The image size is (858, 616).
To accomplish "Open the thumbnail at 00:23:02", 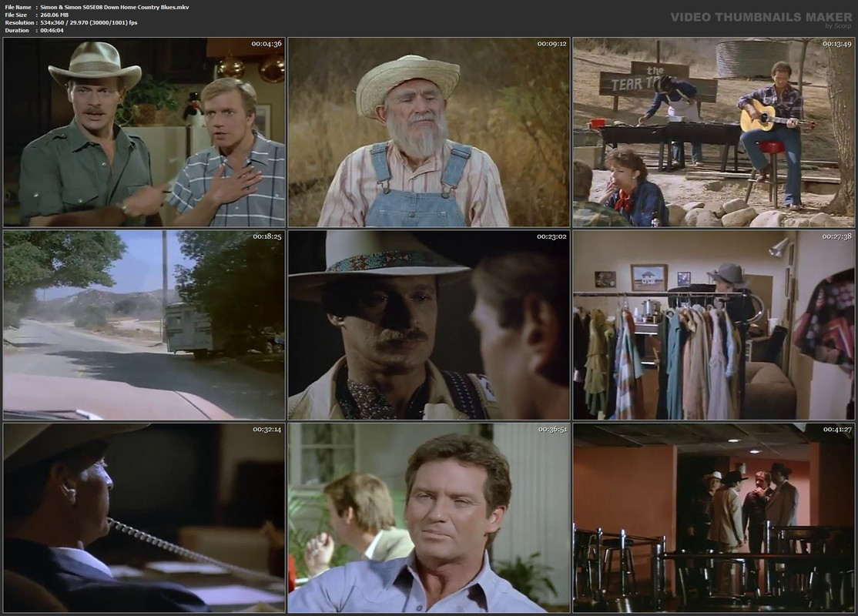I will point(429,325).
